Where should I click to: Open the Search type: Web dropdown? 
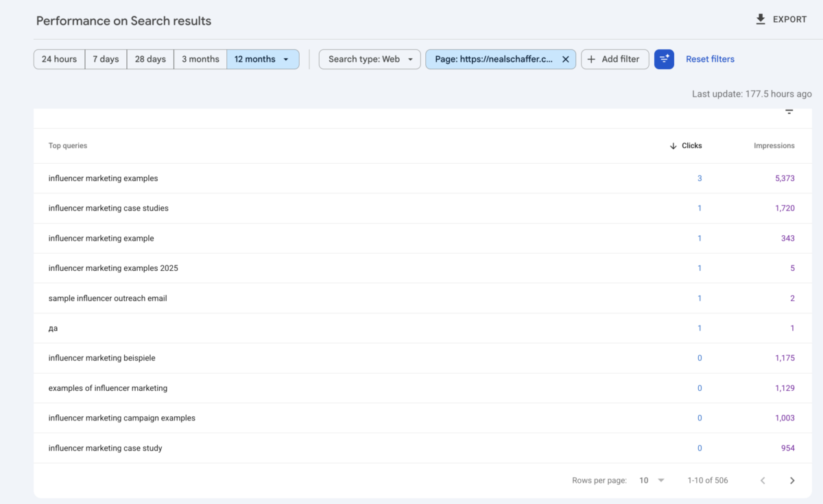pos(370,59)
